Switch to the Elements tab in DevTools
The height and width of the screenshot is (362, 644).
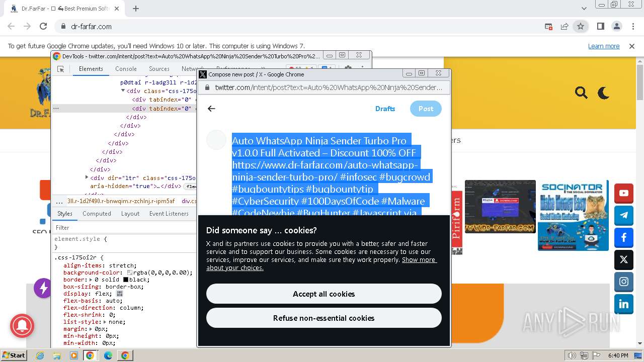tap(91, 69)
